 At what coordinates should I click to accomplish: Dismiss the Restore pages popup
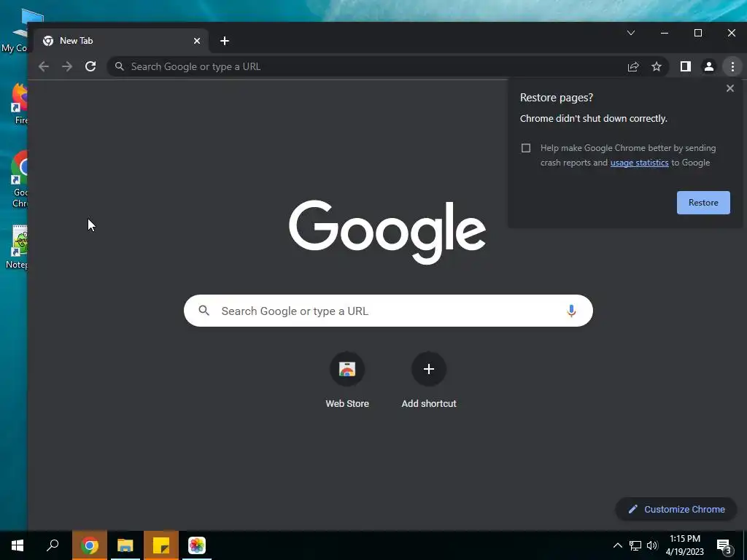pos(729,88)
